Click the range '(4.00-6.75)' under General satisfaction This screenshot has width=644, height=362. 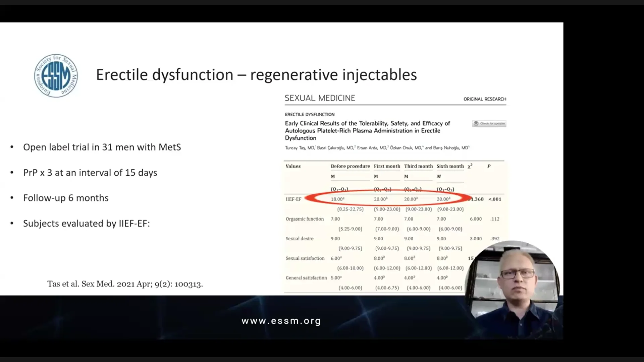[x=387, y=288]
